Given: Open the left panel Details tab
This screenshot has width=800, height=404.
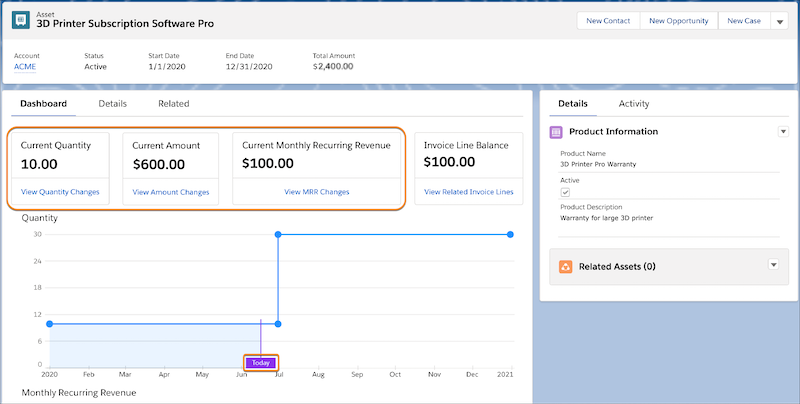Looking at the screenshot, I should click(x=112, y=104).
